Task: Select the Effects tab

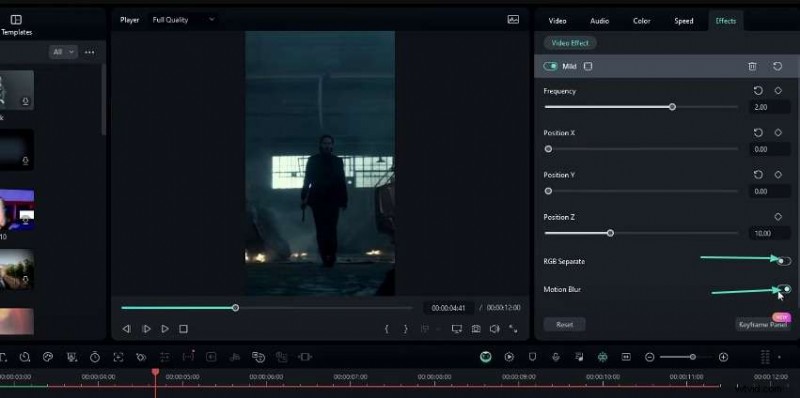Action: pyautogui.click(x=726, y=21)
